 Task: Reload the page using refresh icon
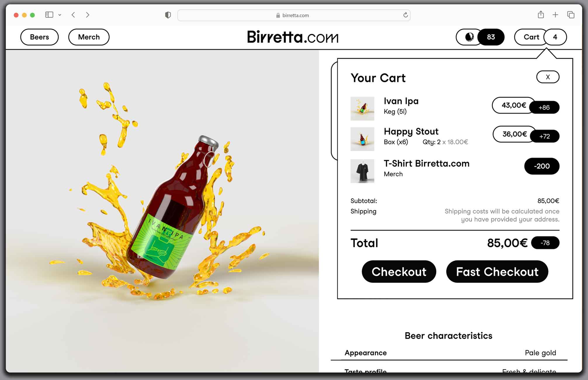(405, 15)
